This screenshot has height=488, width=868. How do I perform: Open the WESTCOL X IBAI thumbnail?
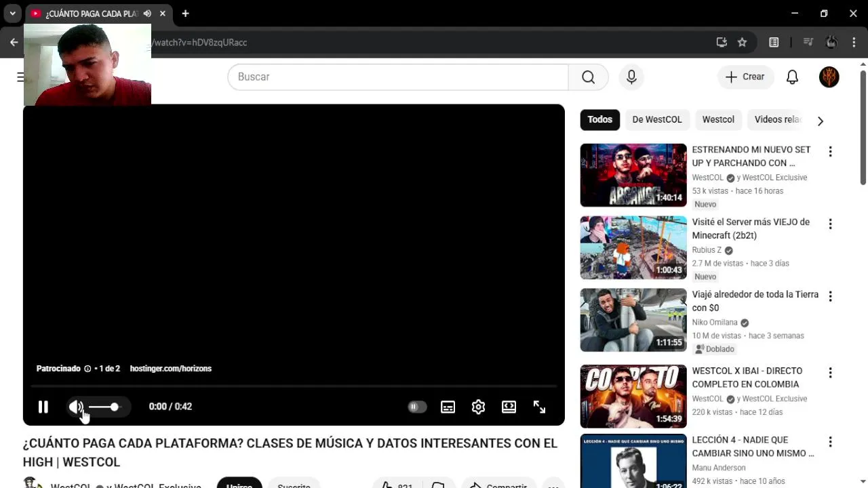click(633, 396)
